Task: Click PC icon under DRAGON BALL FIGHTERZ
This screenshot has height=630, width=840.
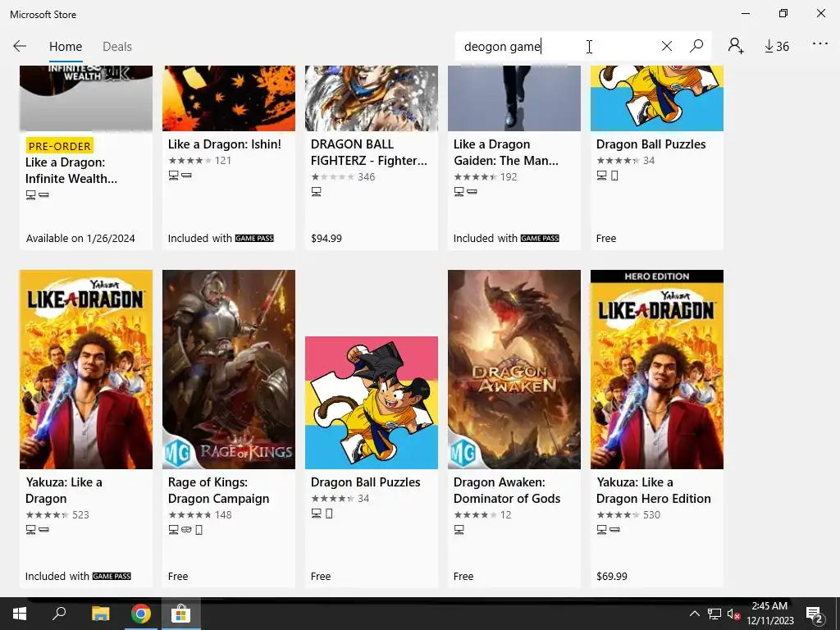Action: tap(316, 192)
